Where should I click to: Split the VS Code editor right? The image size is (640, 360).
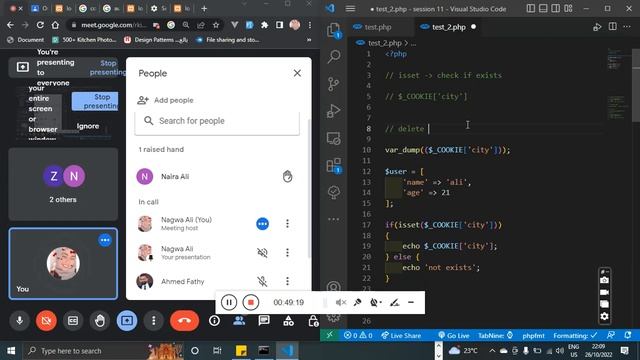613,27
